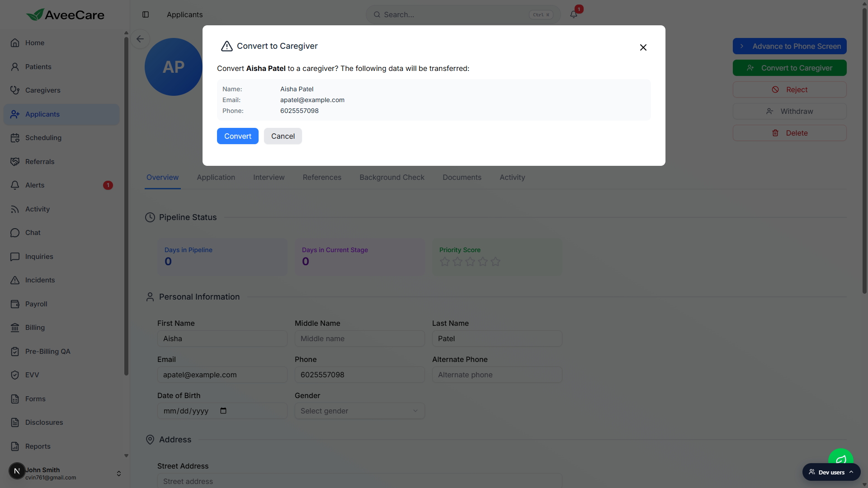Click the Activity feed icon

tap(15, 209)
